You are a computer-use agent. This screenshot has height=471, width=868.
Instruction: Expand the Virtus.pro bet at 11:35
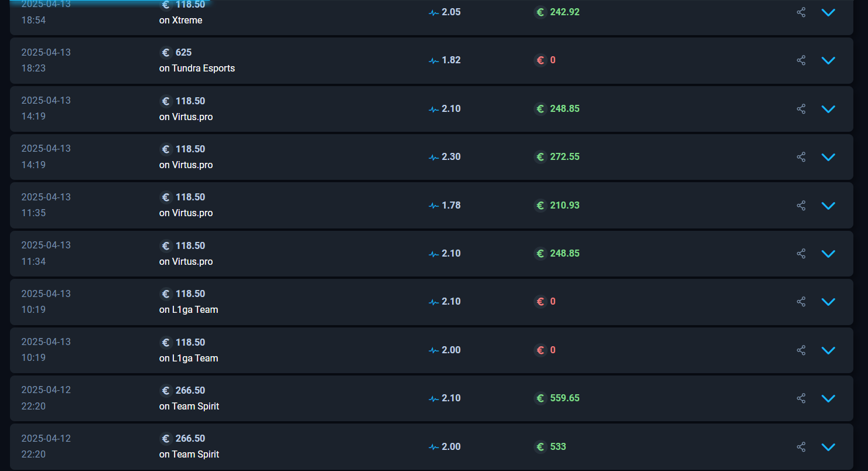coord(828,206)
